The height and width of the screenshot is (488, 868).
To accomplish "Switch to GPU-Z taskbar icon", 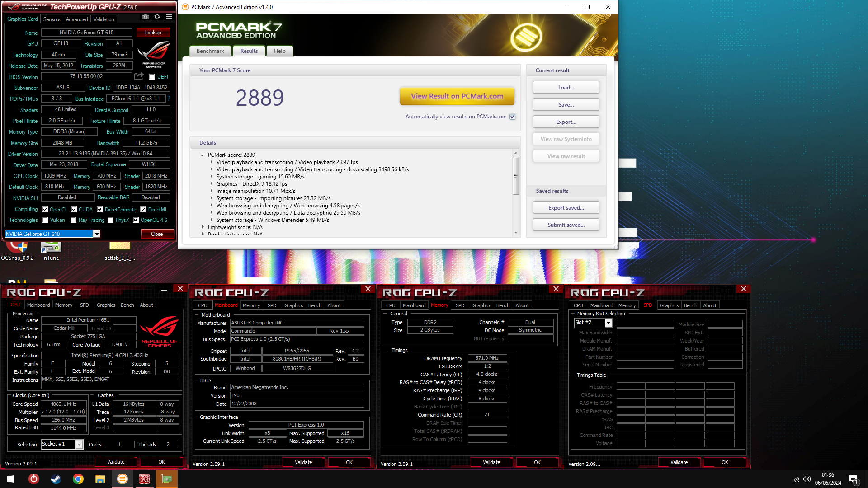I will coord(167,479).
